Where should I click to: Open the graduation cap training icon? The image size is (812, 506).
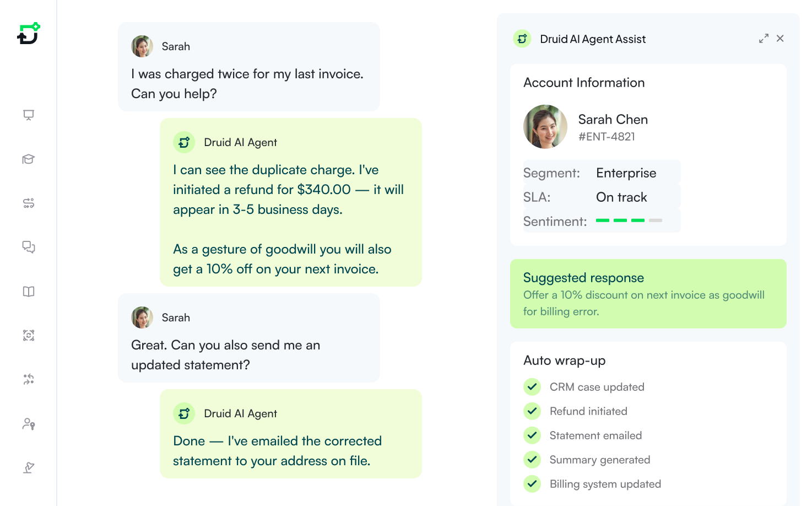click(29, 159)
